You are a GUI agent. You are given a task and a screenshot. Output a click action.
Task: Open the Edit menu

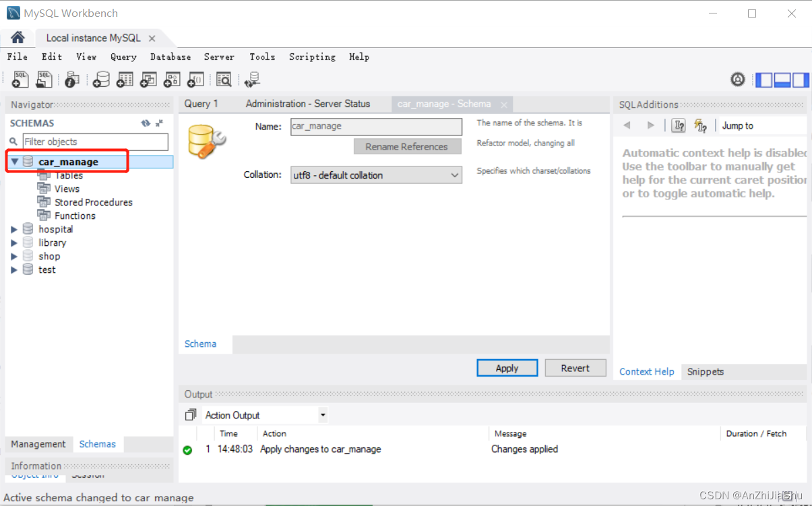click(52, 57)
